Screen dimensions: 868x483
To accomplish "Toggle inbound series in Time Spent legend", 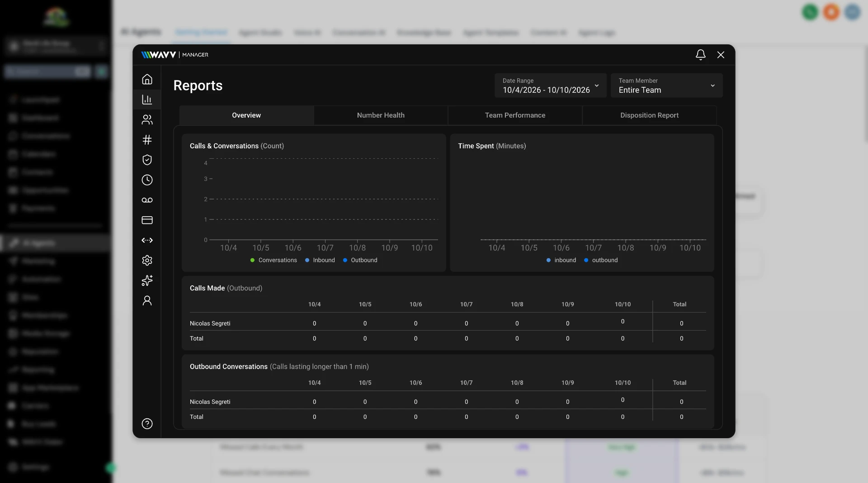I will tap(561, 260).
